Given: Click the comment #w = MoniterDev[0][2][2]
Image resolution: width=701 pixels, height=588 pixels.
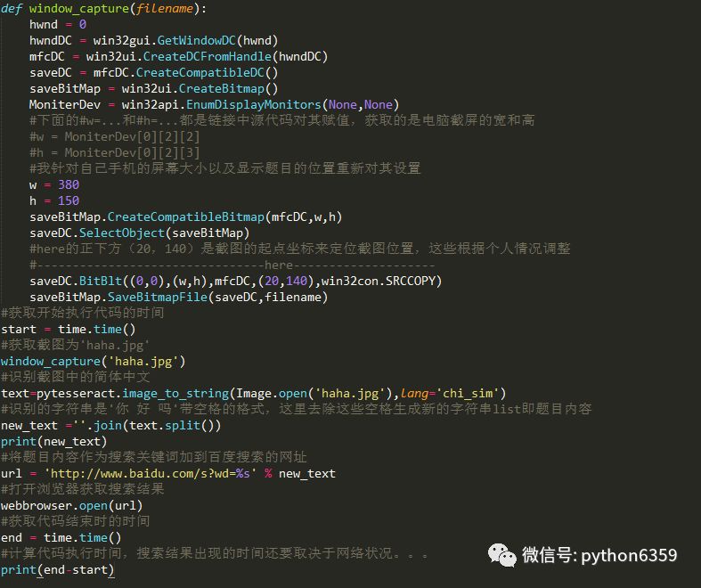Looking at the screenshot, I should 114,136.
